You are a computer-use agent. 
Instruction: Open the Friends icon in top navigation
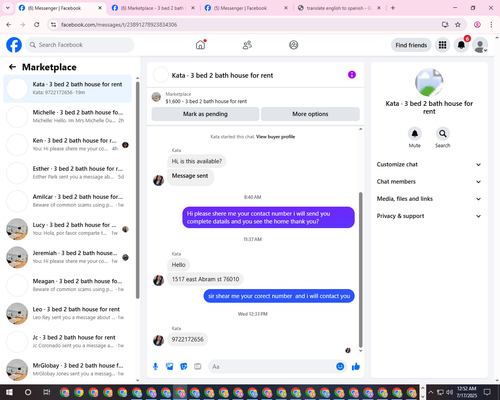click(247, 45)
